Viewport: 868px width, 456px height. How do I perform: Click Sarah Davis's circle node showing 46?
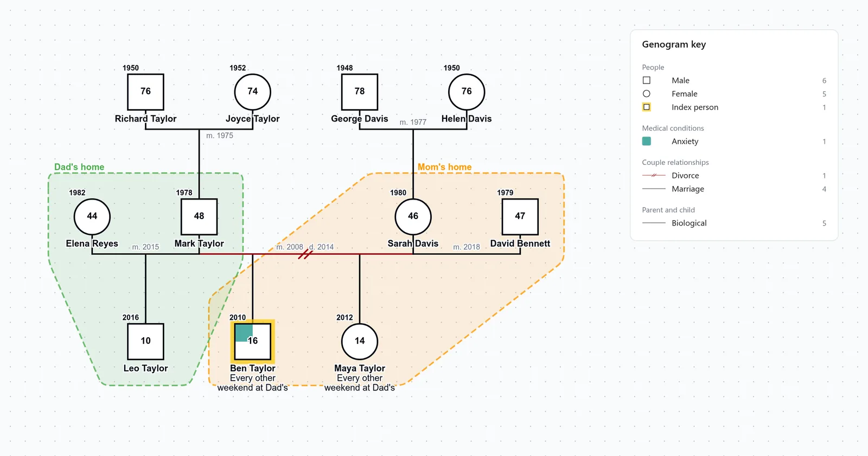pos(413,216)
